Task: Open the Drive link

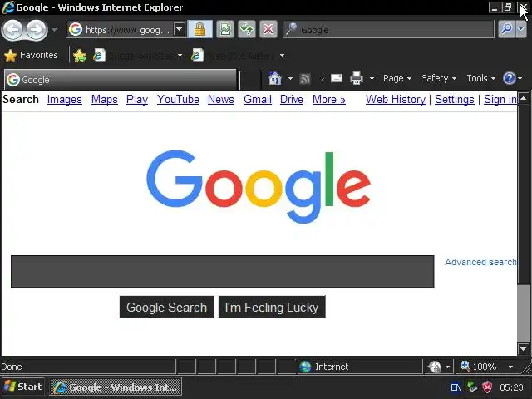Action: (x=292, y=100)
